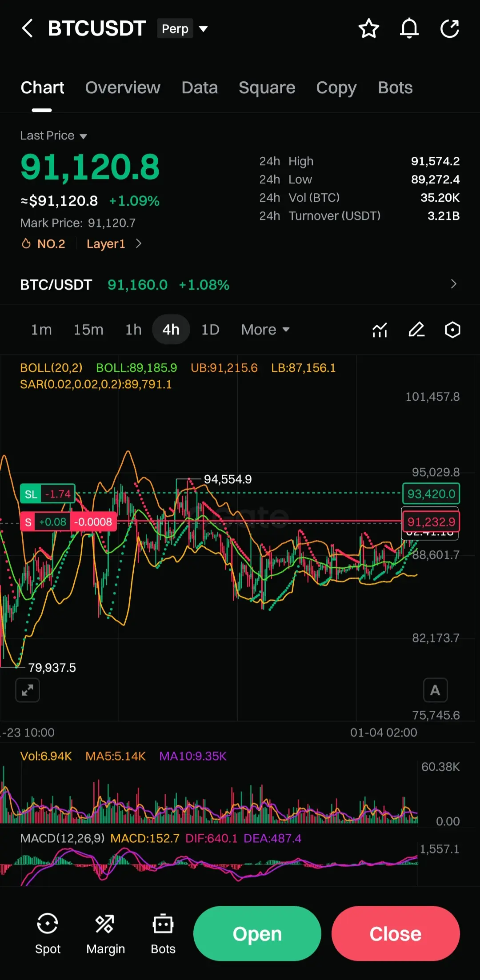Tap the Vol:6.94K volume label
Image resolution: width=480 pixels, height=980 pixels.
click(x=46, y=756)
